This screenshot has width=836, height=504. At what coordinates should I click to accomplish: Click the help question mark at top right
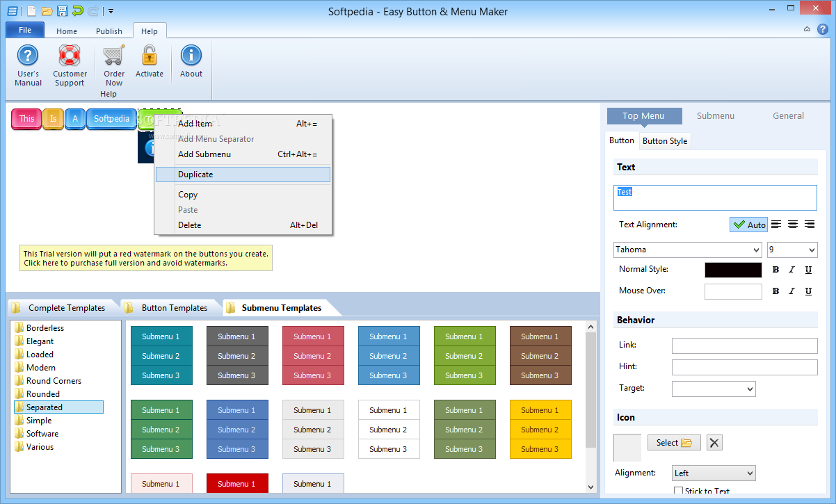[821, 30]
